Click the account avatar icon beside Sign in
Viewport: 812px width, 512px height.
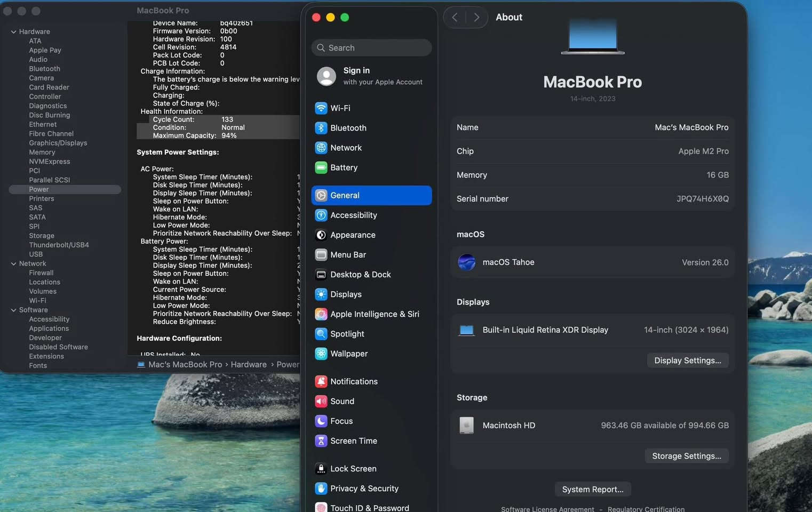[x=327, y=76]
